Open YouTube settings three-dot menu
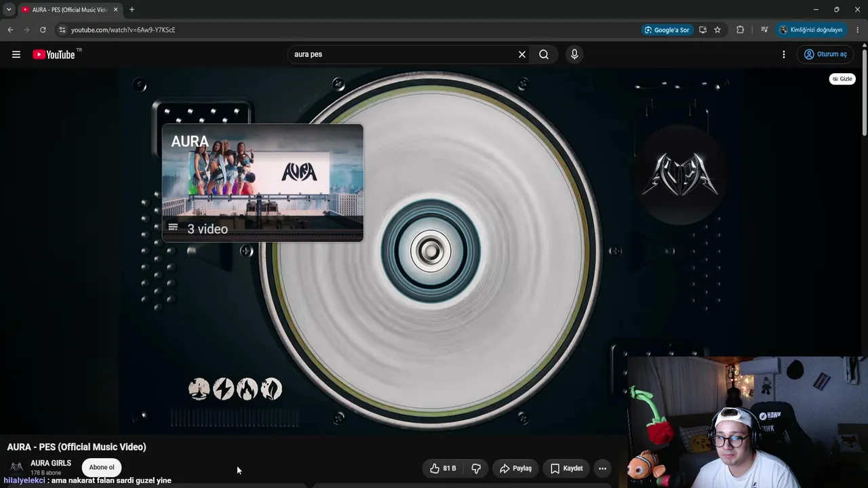Screen dimensions: 868x488 pyautogui.click(x=784, y=54)
